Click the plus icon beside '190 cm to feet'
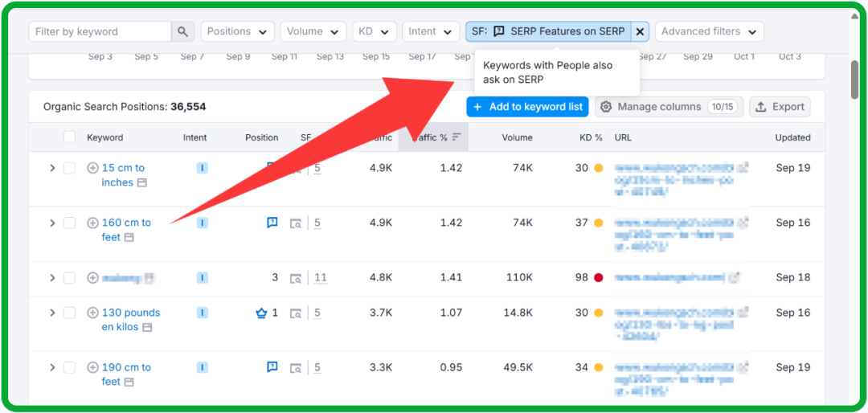This screenshot has width=868, height=413. (x=92, y=367)
